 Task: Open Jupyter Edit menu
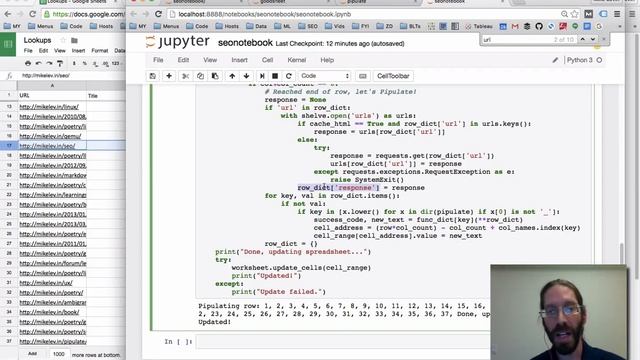[x=183, y=60]
